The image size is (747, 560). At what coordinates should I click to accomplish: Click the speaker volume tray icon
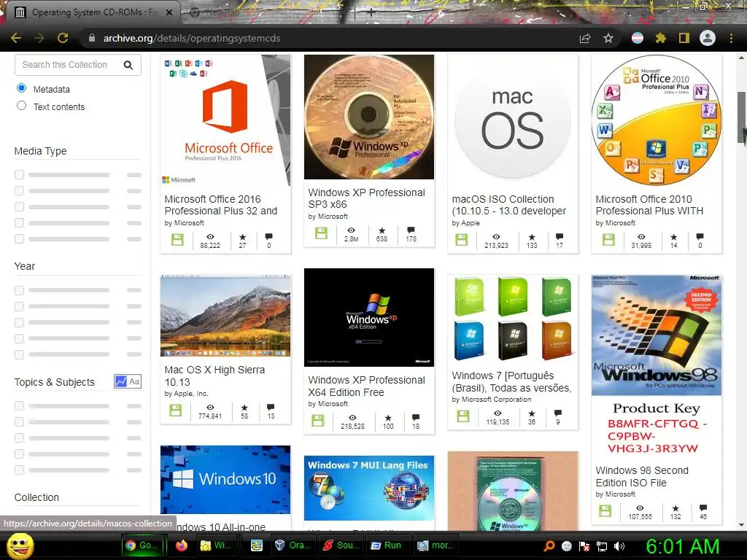(x=619, y=546)
